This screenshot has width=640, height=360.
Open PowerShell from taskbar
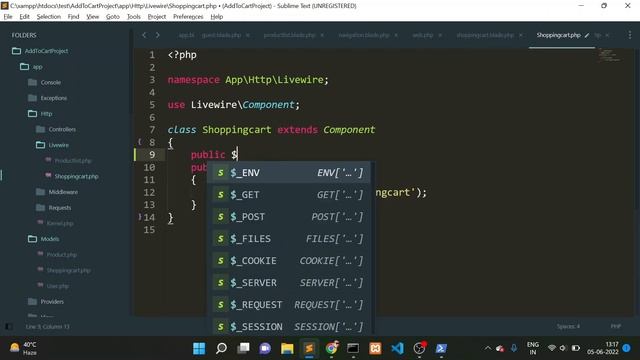coord(441,348)
